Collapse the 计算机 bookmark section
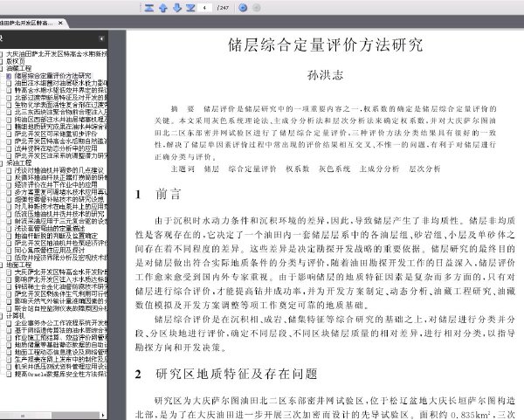The width and height of the screenshot is (524, 420). 2,316
